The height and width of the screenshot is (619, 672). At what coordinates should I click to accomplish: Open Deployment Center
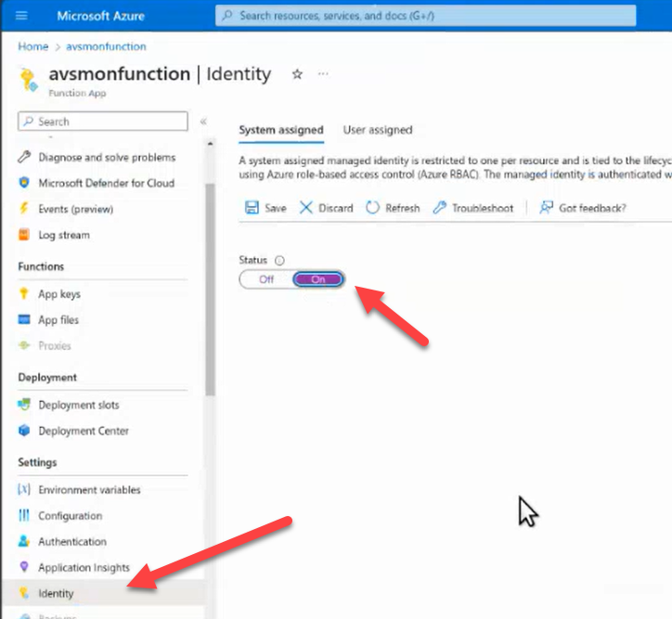pyautogui.click(x=84, y=431)
